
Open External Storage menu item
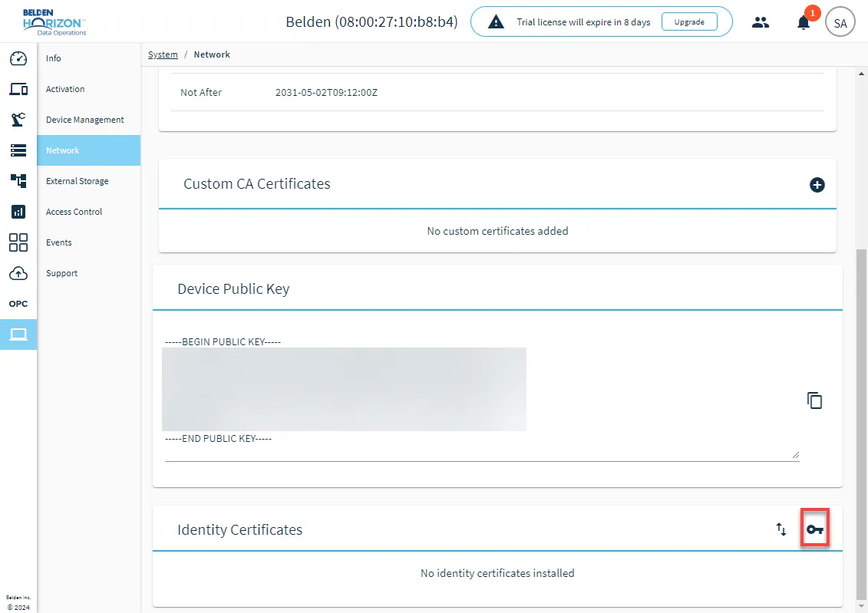point(88,181)
